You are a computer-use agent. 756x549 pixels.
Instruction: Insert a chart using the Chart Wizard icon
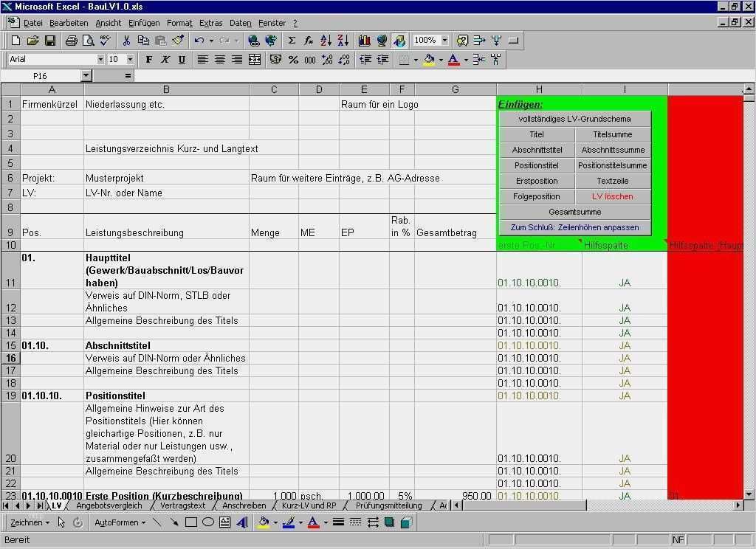pos(365,41)
